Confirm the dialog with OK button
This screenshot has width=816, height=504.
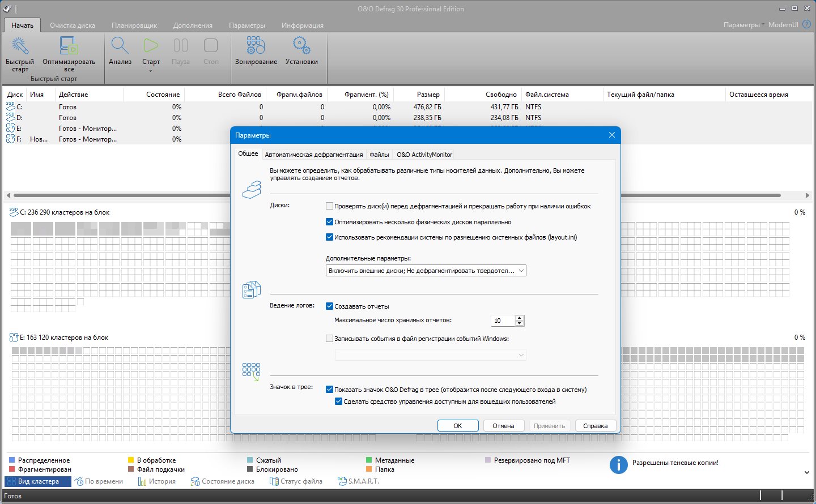[458, 426]
